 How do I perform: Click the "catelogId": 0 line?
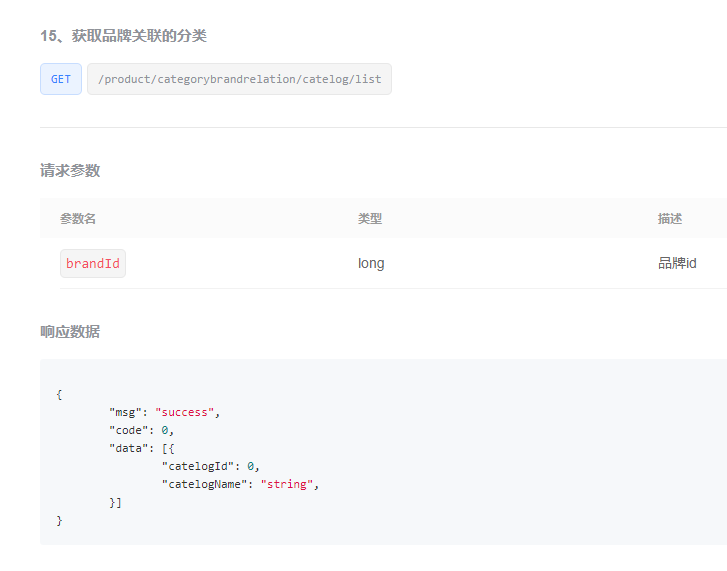click(x=210, y=466)
